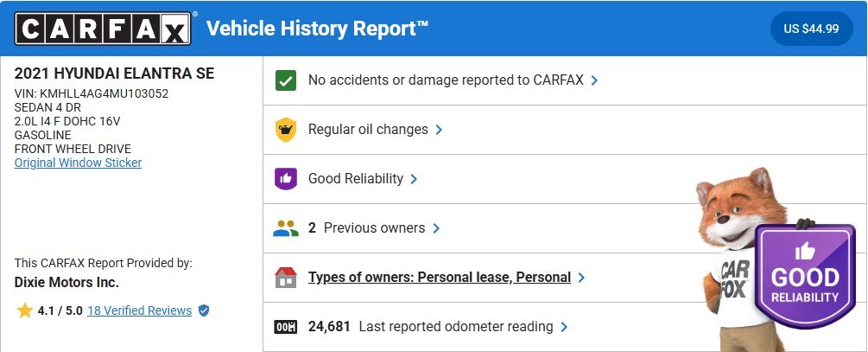
Task: Expand the last reported odometer chevron
Action: pyautogui.click(x=564, y=327)
